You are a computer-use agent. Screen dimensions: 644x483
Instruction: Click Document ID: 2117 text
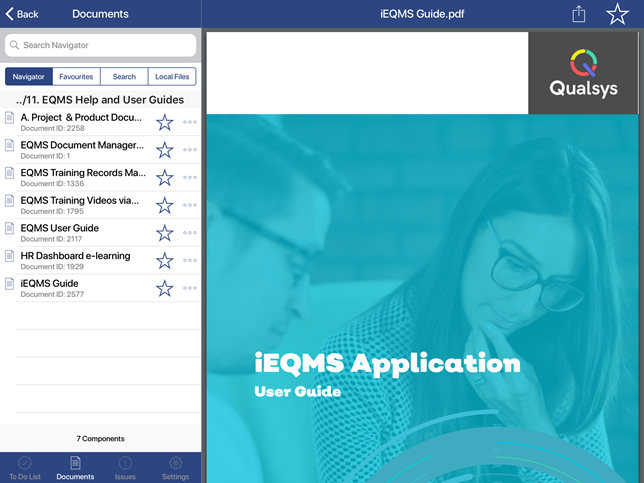[51, 239]
